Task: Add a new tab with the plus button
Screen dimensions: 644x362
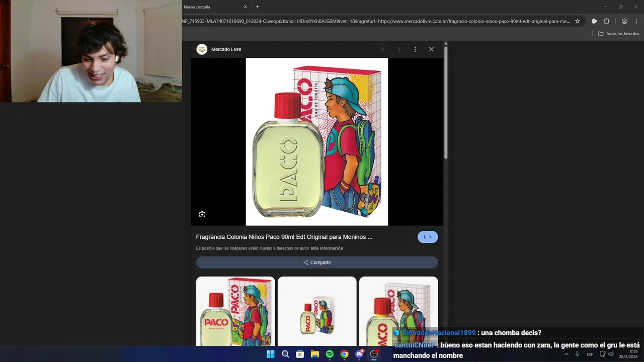Action: [258, 7]
